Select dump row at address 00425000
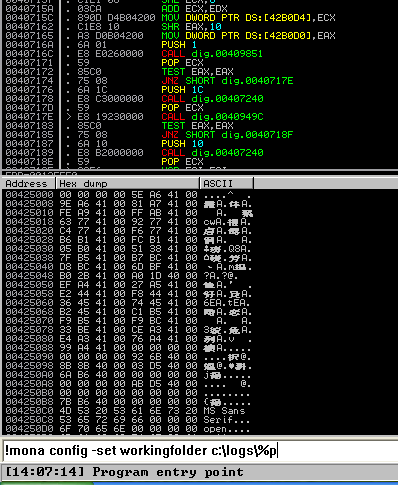 click(128, 194)
